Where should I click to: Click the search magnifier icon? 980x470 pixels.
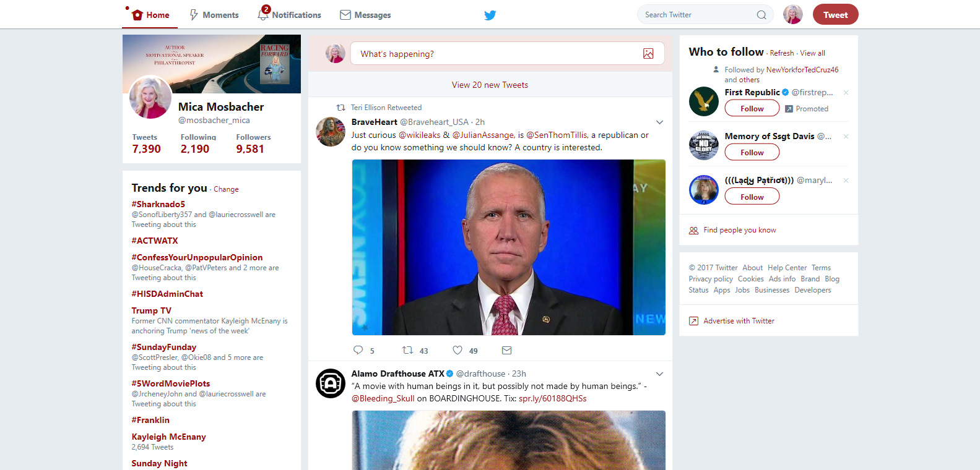click(x=761, y=15)
